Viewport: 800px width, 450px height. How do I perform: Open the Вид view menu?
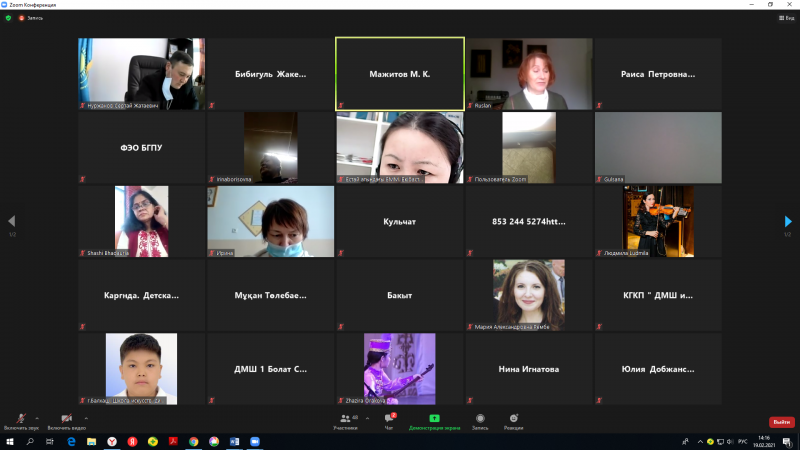coord(786,18)
